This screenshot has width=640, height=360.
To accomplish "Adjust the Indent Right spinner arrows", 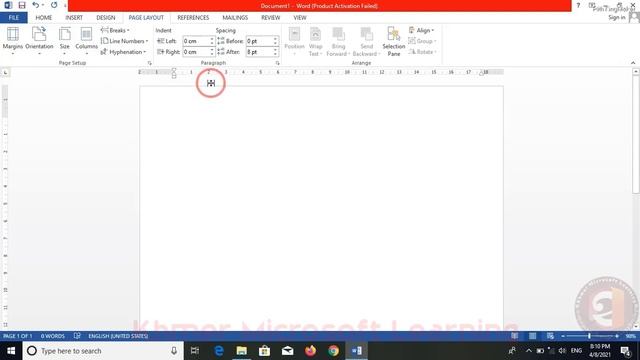I will coord(212,52).
